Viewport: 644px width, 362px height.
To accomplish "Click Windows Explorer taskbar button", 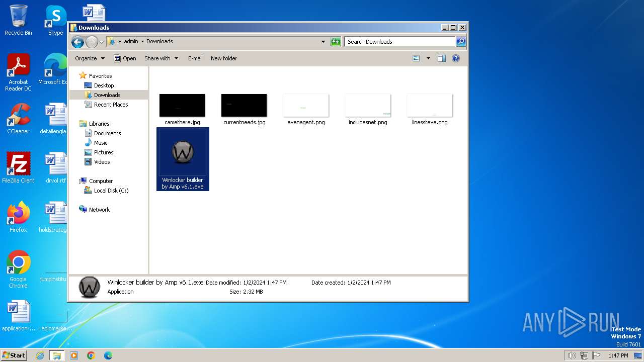I will click(57, 355).
